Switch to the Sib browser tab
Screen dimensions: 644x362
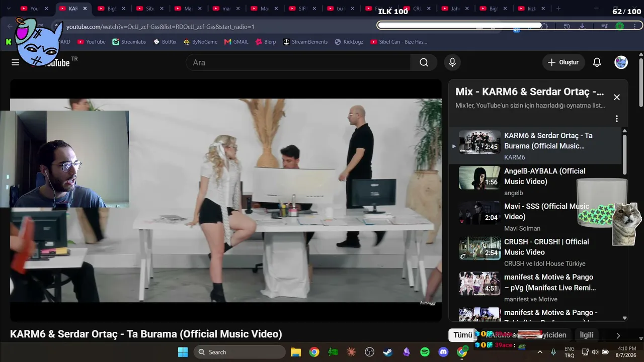point(148,9)
